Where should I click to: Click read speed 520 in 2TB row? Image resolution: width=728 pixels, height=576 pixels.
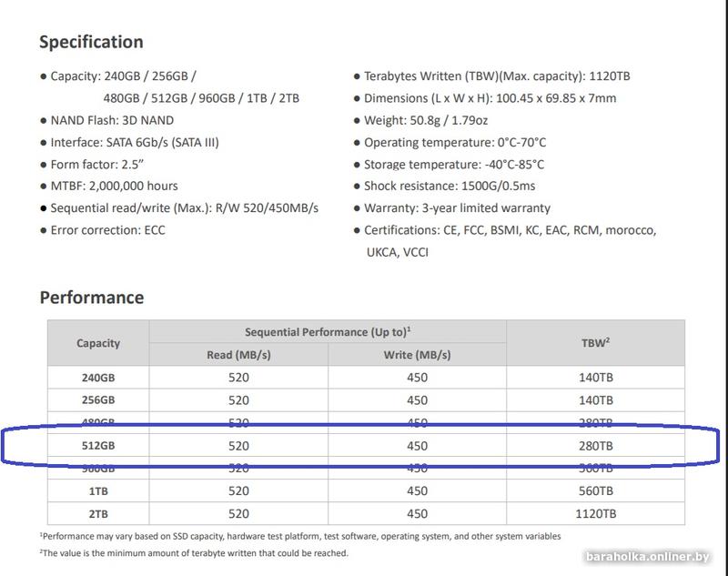(238, 514)
